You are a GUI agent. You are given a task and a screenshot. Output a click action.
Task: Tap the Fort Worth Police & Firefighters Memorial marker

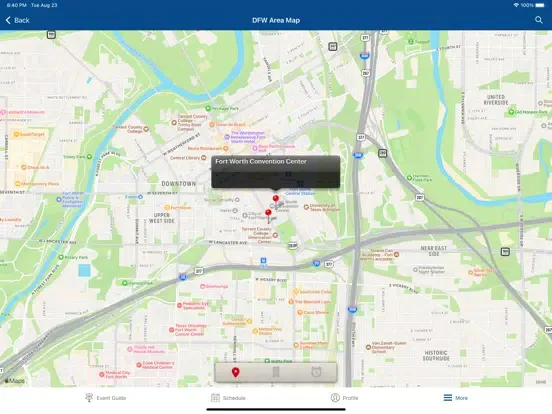point(59,199)
